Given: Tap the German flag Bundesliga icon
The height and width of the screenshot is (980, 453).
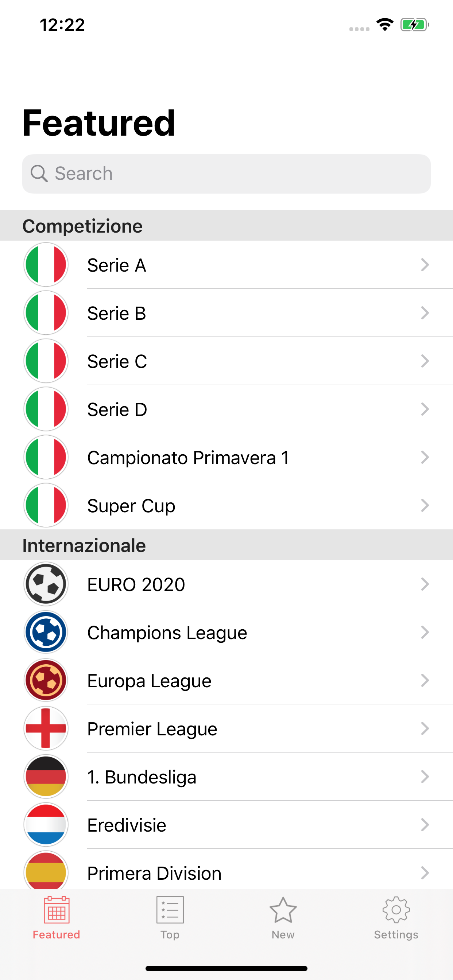Looking at the screenshot, I should (46, 777).
